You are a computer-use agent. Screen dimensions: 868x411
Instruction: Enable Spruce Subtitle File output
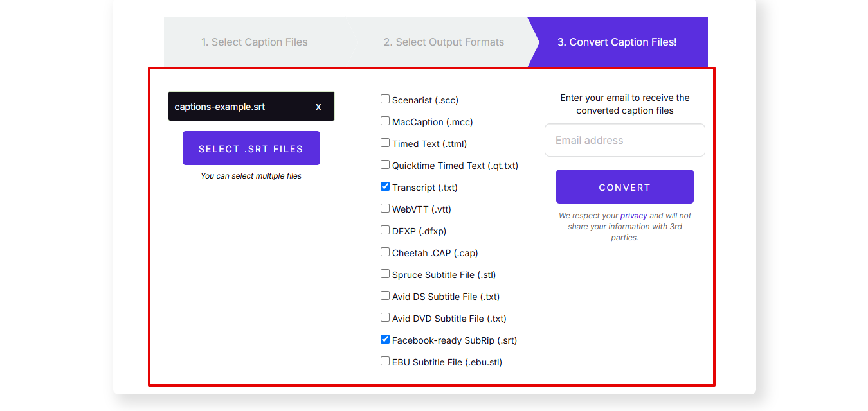384,274
